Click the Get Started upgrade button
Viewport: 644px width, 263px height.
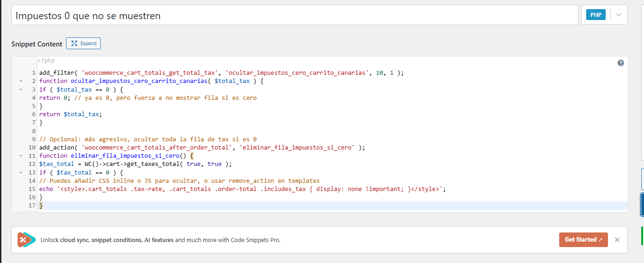583,240
